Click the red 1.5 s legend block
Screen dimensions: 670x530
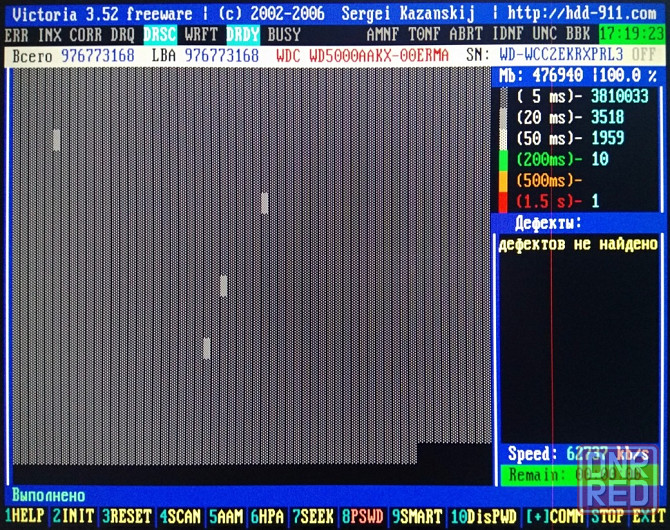pyautogui.click(x=505, y=201)
